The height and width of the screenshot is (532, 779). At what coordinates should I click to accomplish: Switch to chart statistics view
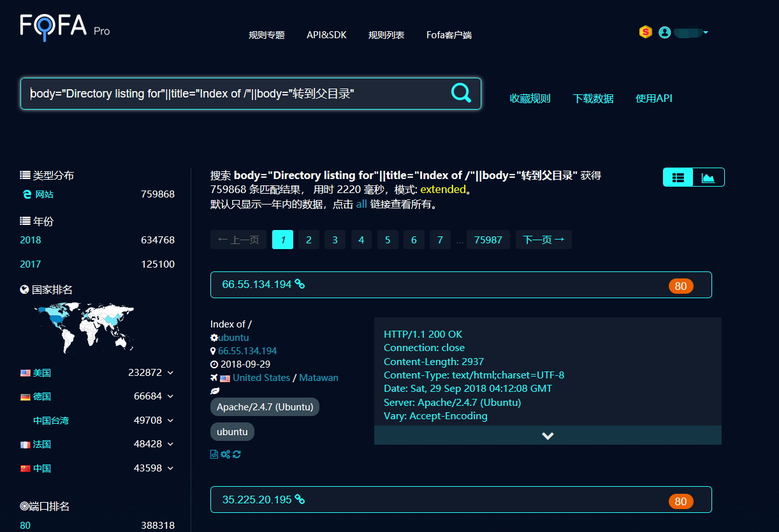pos(708,178)
